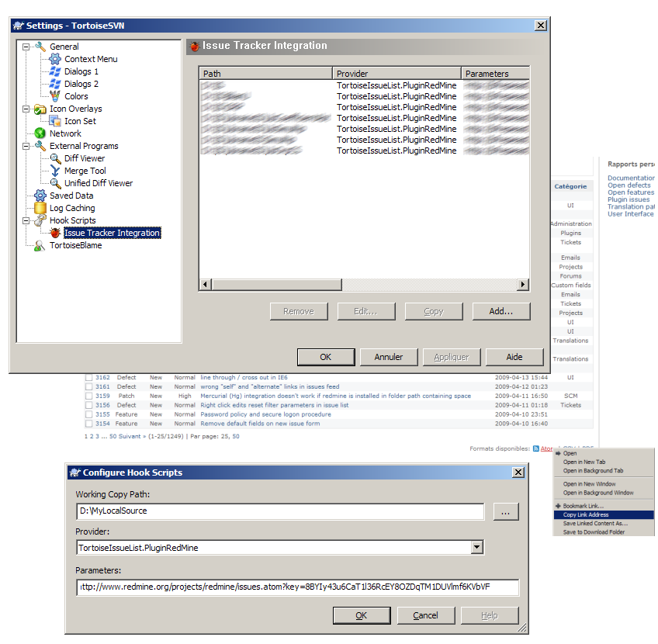Click the Colors icon in tree

click(x=55, y=96)
